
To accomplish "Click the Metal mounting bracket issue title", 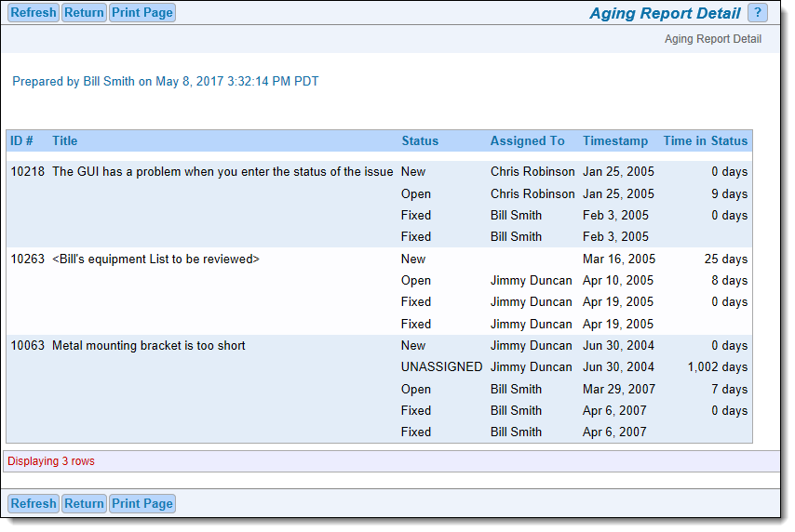I will coord(149,346).
